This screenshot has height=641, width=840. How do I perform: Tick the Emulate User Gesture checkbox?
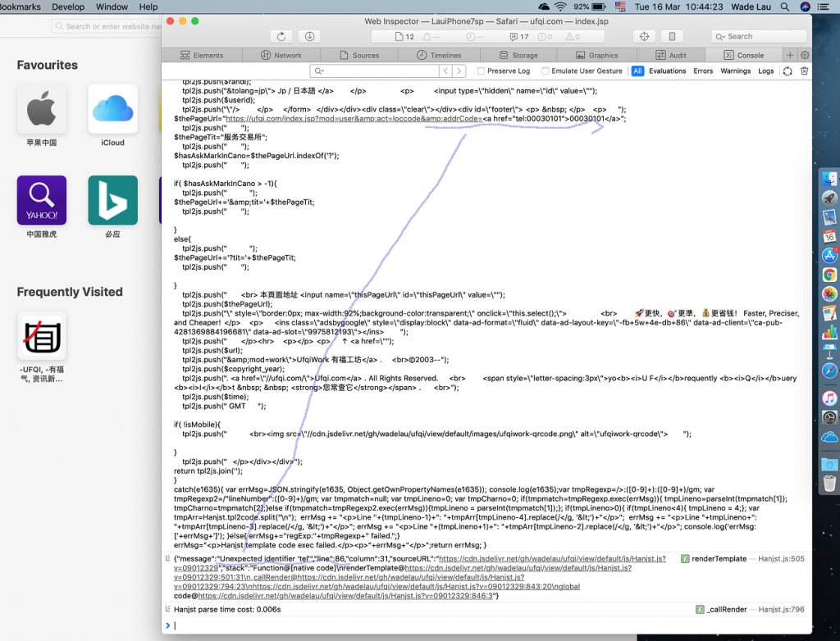pos(546,71)
